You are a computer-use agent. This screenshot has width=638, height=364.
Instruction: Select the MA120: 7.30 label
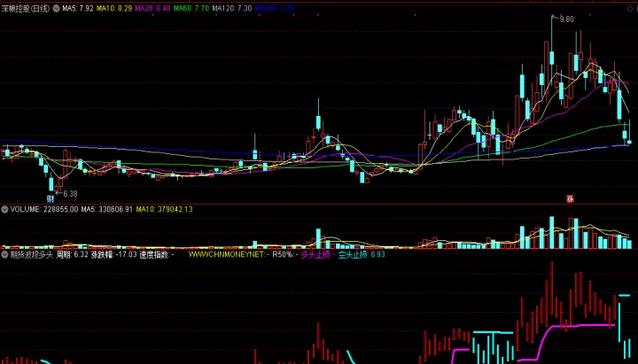(x=232, y=8)
